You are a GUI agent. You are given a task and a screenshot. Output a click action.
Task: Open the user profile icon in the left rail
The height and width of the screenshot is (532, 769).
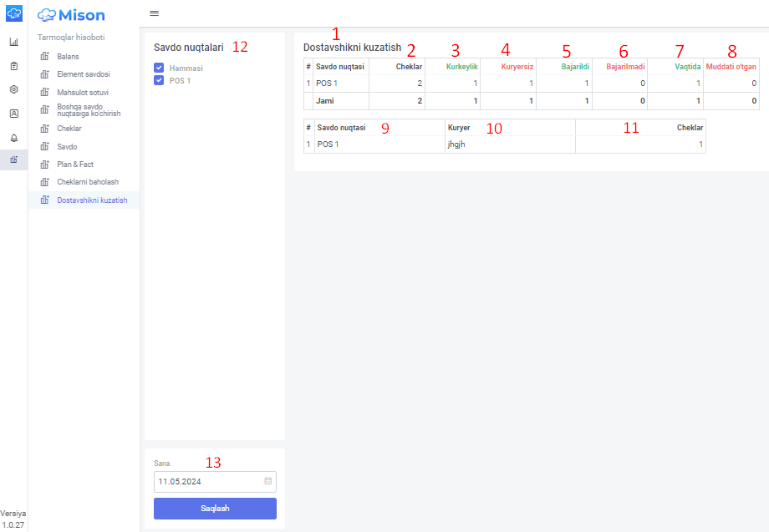[x=13, y=114]
